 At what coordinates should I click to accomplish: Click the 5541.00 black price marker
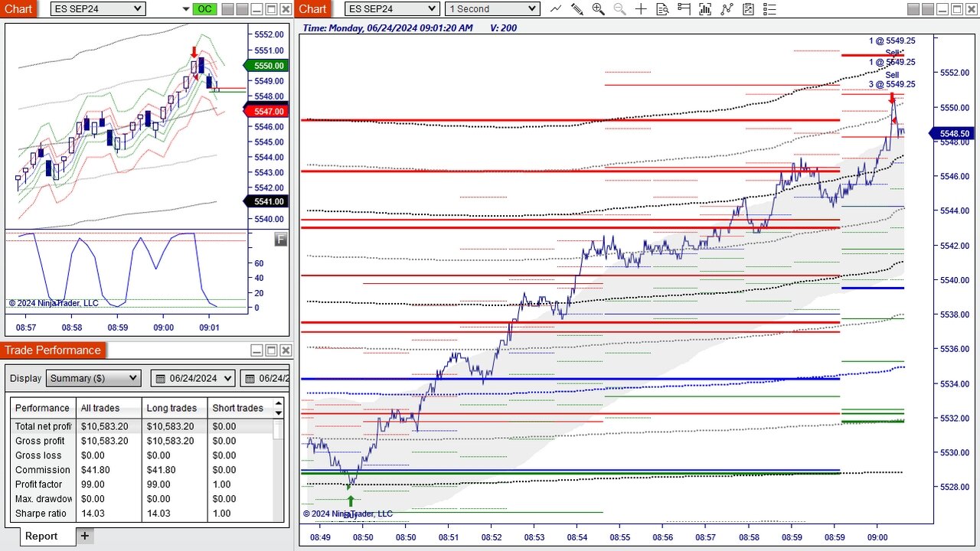pos(266,202)
